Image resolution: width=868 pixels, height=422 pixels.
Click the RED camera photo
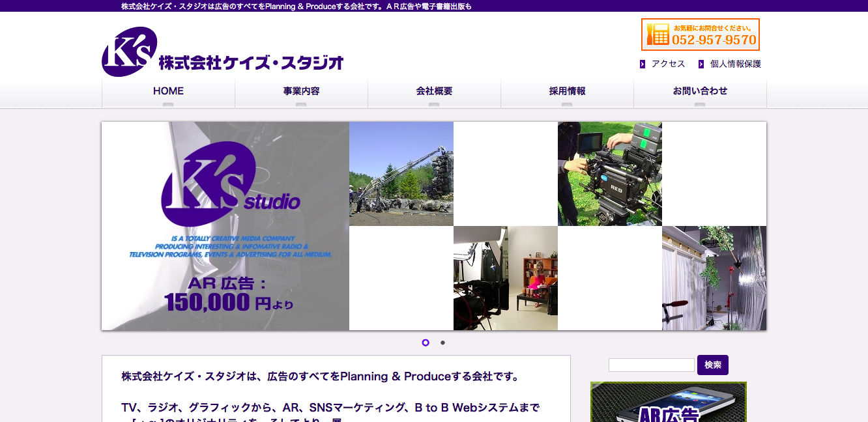(610, 174)
